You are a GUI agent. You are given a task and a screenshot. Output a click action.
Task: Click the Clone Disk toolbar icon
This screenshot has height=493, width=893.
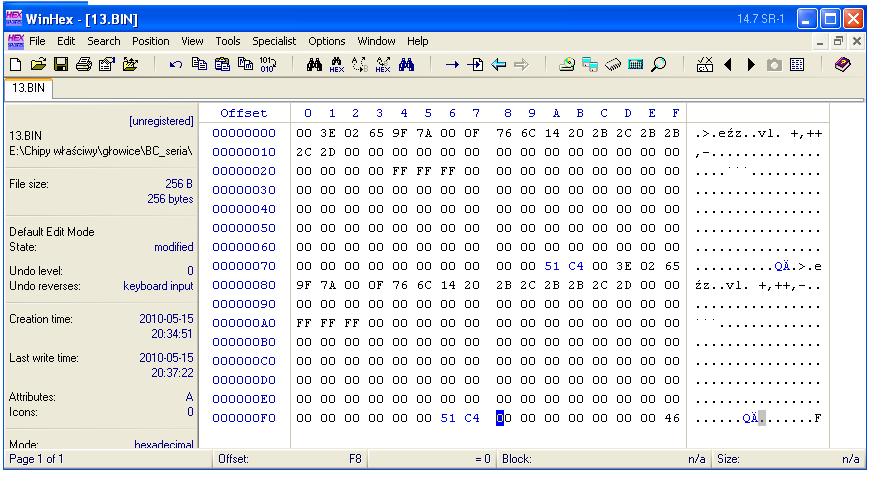click(589, 64)
